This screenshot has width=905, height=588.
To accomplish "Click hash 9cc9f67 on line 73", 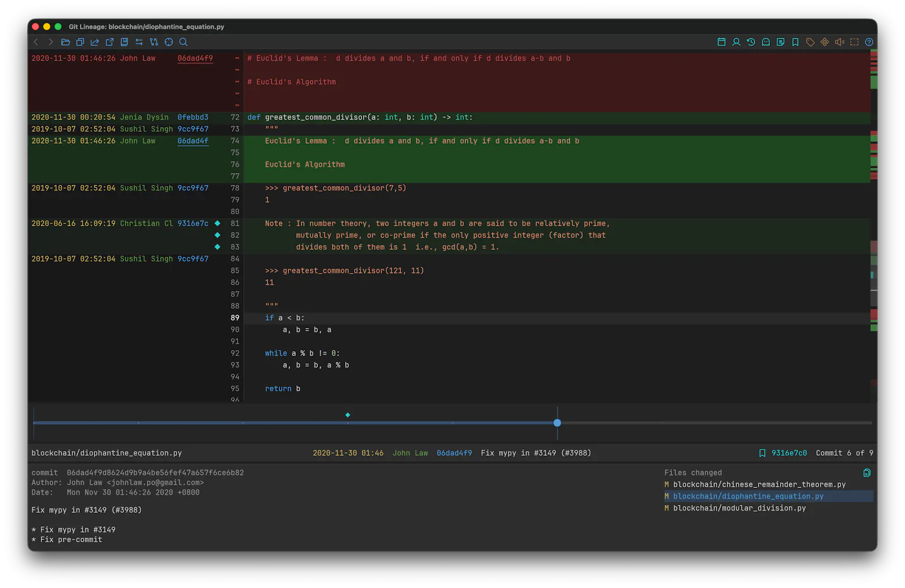I will [193, 129].
